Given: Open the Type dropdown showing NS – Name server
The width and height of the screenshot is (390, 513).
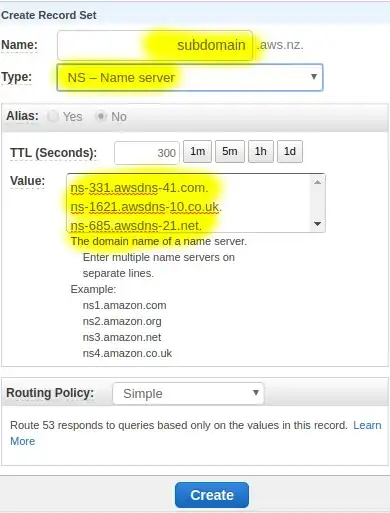Looking at the screenshot, I should point(190,77).
